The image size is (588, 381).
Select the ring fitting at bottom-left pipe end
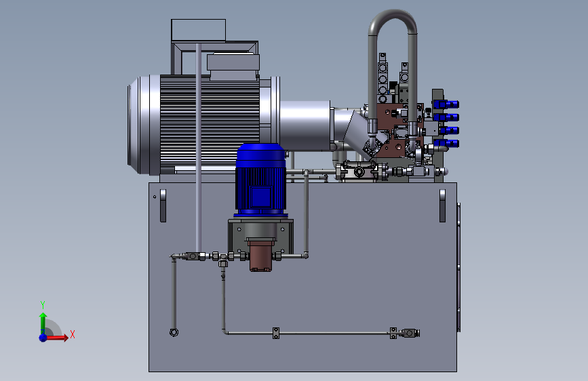(174, 332)
